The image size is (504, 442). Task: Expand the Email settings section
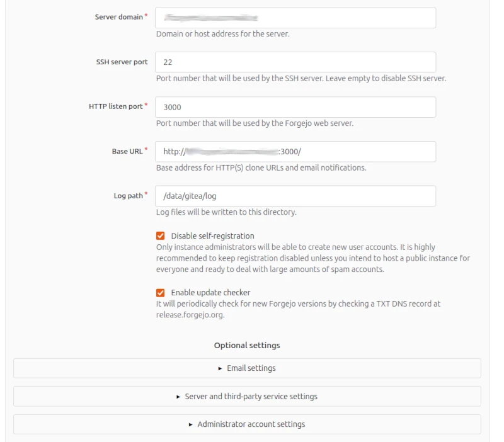point(252,369)
